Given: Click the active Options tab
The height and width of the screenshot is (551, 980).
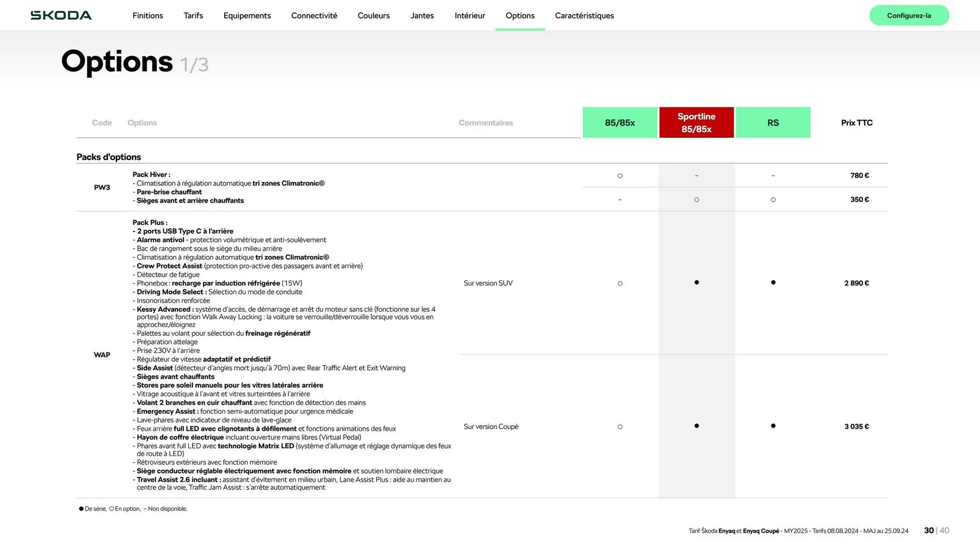Looking at the screenshot, I should click(520, 15).
